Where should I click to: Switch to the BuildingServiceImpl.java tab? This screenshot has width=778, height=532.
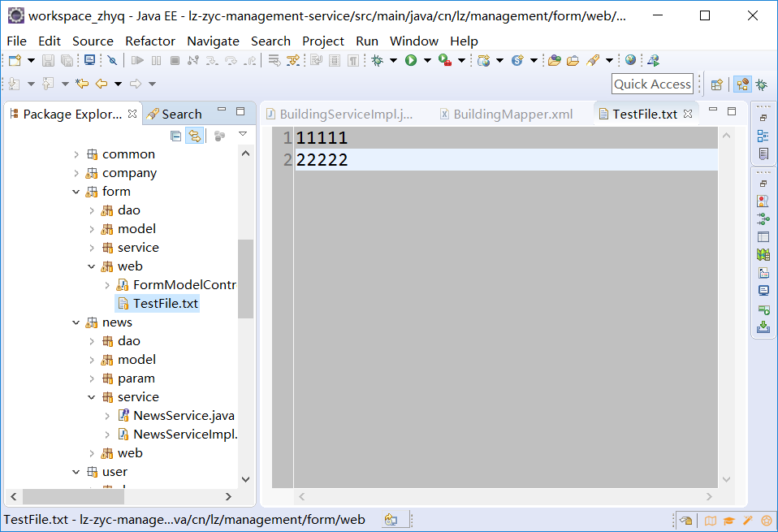(x=340, y=115)
